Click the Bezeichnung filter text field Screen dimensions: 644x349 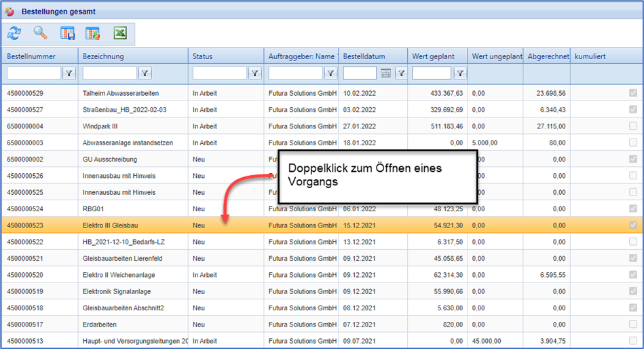click(109, 73)
